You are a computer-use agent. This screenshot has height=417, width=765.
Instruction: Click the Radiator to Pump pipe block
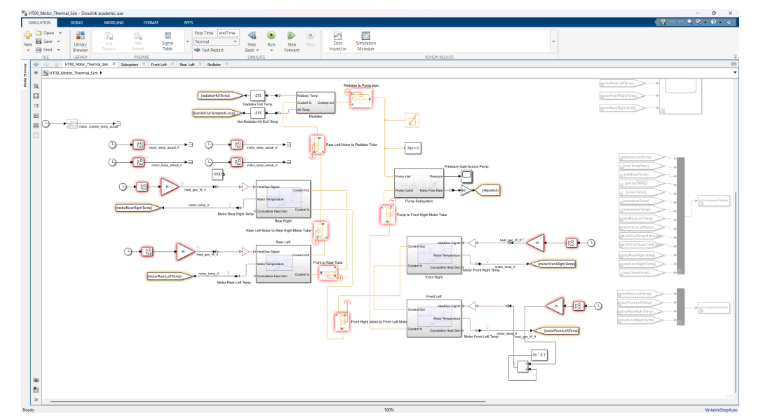coord(361,99)
